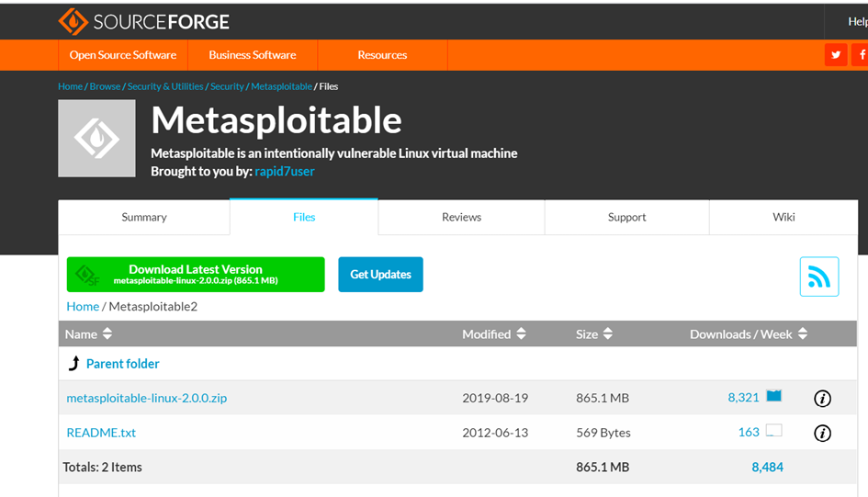Click the 8,321 weekly downloads count
The width and height of the screenshot is (868, 497).
point(743,398)
